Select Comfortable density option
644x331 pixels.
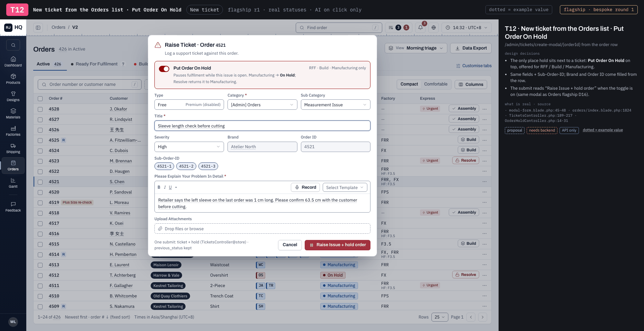tap(436, 84)
